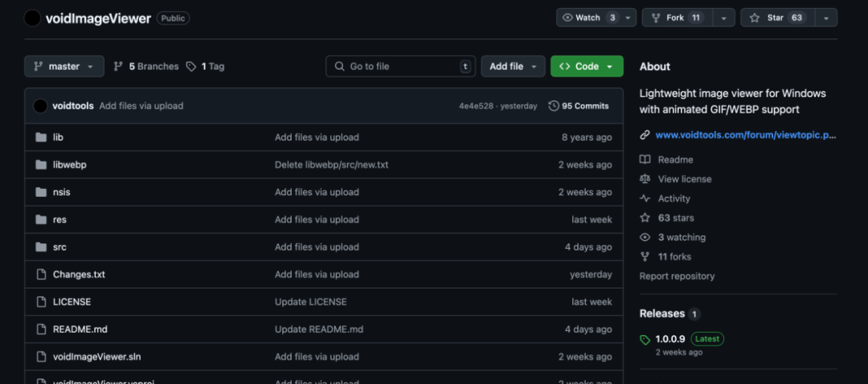
Task: Open the nsis folder
Action: coord(61,192)
